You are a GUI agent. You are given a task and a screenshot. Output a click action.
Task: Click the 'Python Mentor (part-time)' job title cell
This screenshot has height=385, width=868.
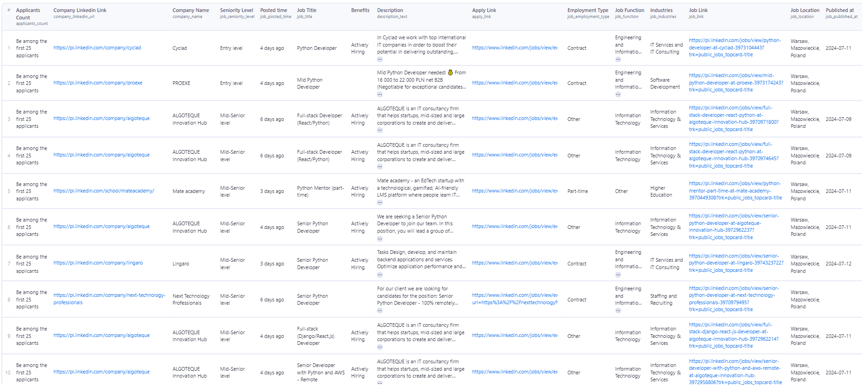[x=320, y=191]
